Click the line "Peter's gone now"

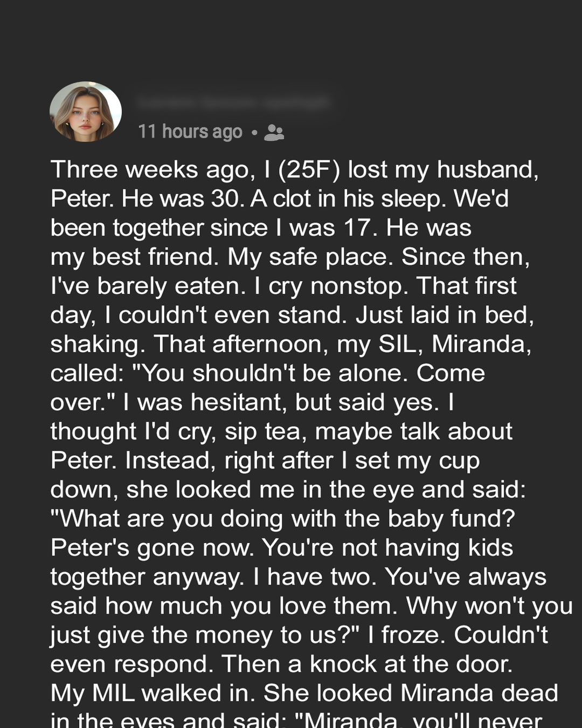pos(153,548)
